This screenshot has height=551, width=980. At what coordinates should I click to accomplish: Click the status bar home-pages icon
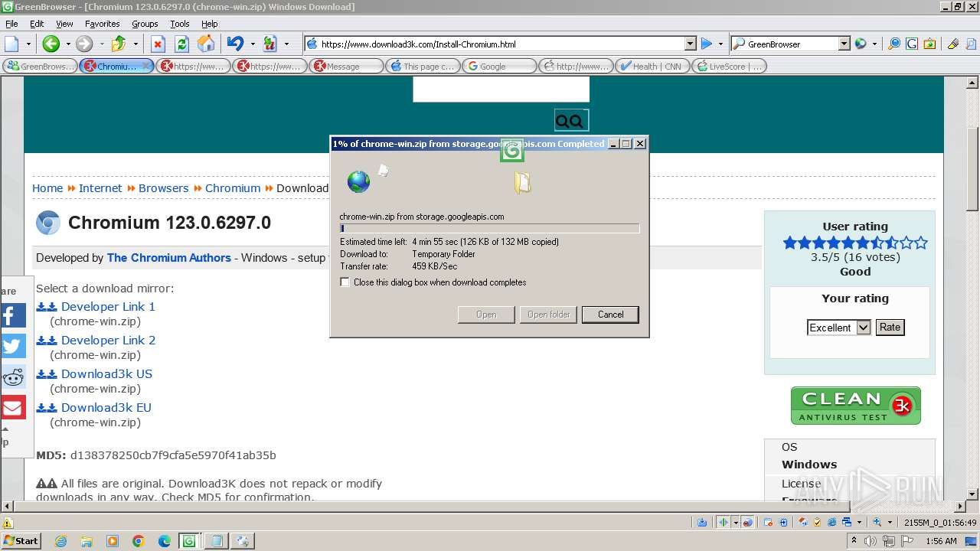coord(804,522)
